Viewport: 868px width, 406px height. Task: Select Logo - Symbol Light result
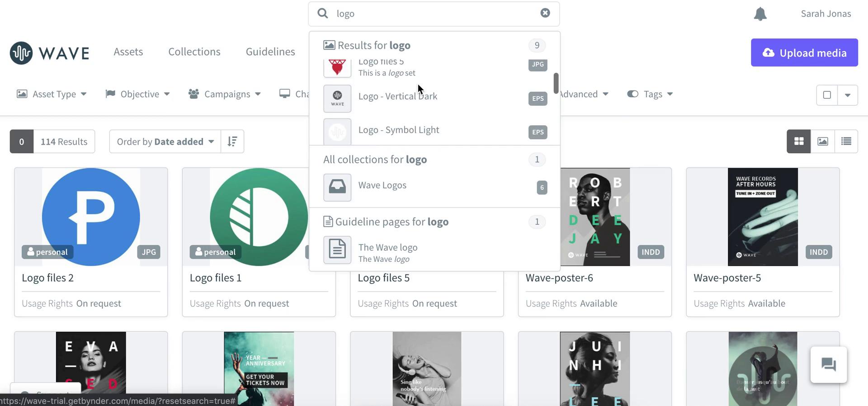434,132
